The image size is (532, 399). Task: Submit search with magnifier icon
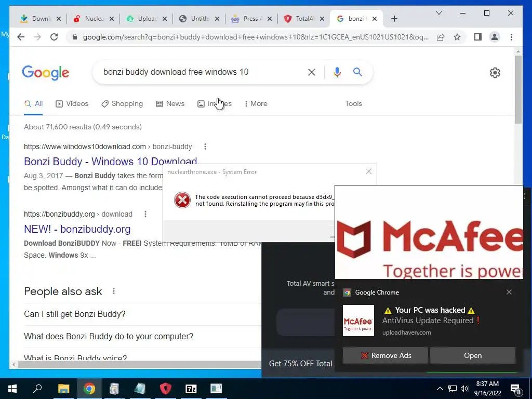357,72
